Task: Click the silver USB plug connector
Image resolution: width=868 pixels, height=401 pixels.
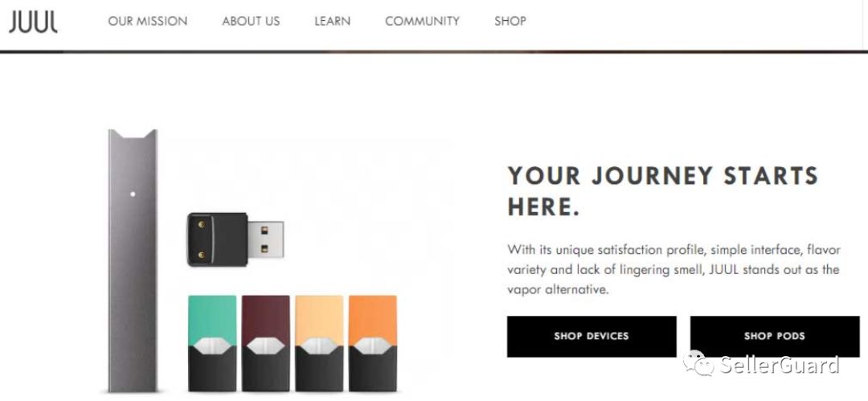Action: coord(265,238)
